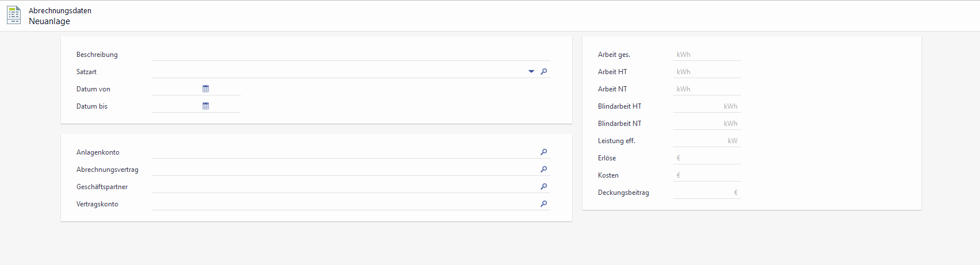The width and height of the screenshot is (980, 265).
Task: Open calendar picker for Datum von
Action: tap(206, 89)
